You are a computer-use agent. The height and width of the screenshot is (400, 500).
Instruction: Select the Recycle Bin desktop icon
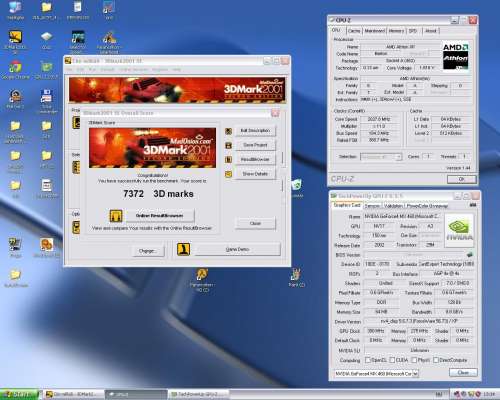point(297,188)
